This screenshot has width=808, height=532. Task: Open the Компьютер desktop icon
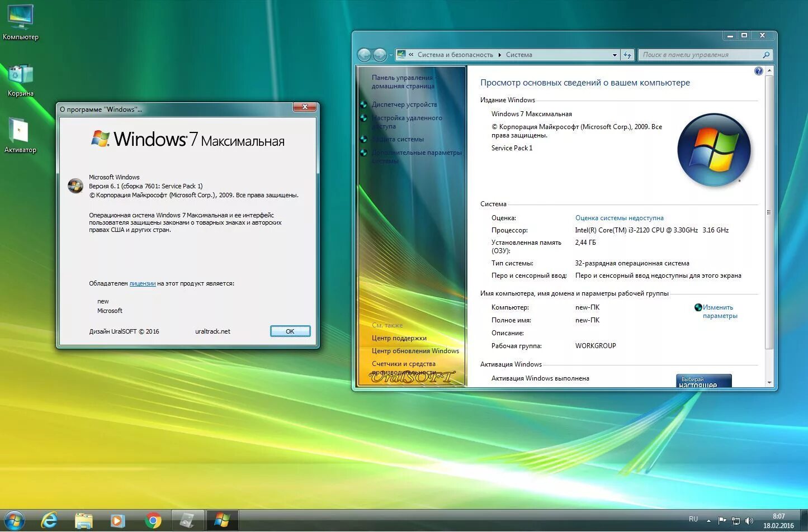pos(21,22)
